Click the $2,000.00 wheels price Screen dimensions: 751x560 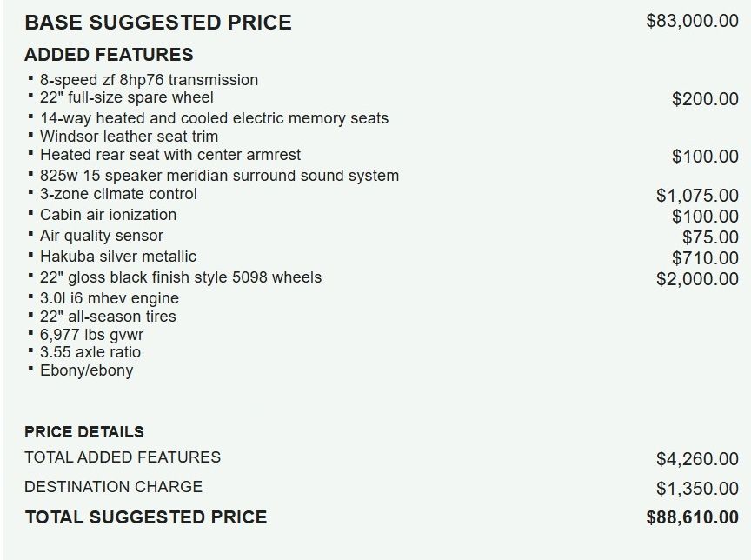pyautogui.click(x=697, y=279)
